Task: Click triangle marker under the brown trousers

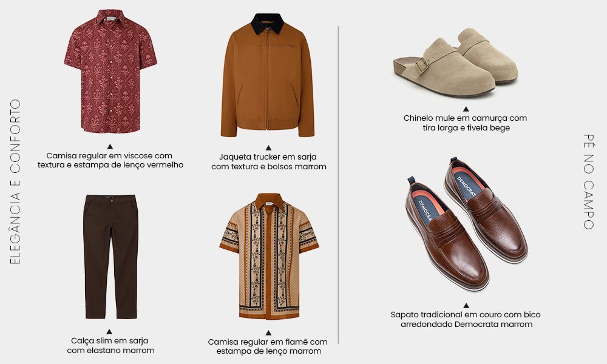Action: tap(109, 332)
